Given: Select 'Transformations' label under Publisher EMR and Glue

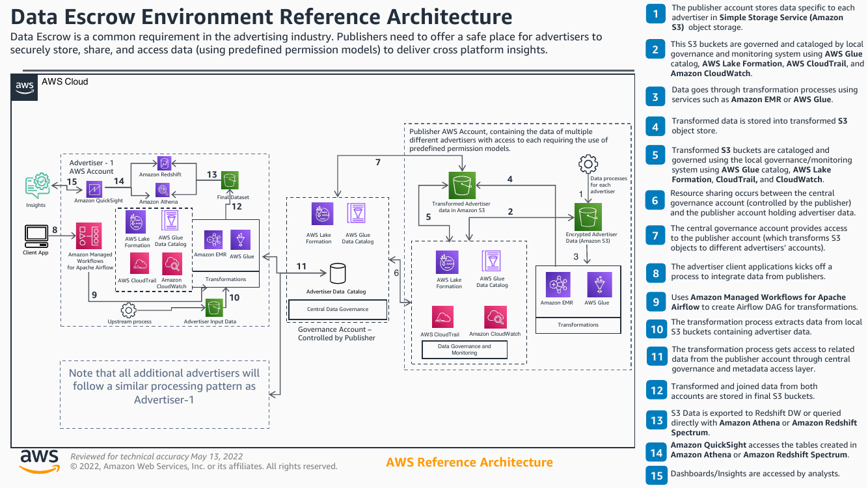Looking at the screenshot, I should coord(578,325).
